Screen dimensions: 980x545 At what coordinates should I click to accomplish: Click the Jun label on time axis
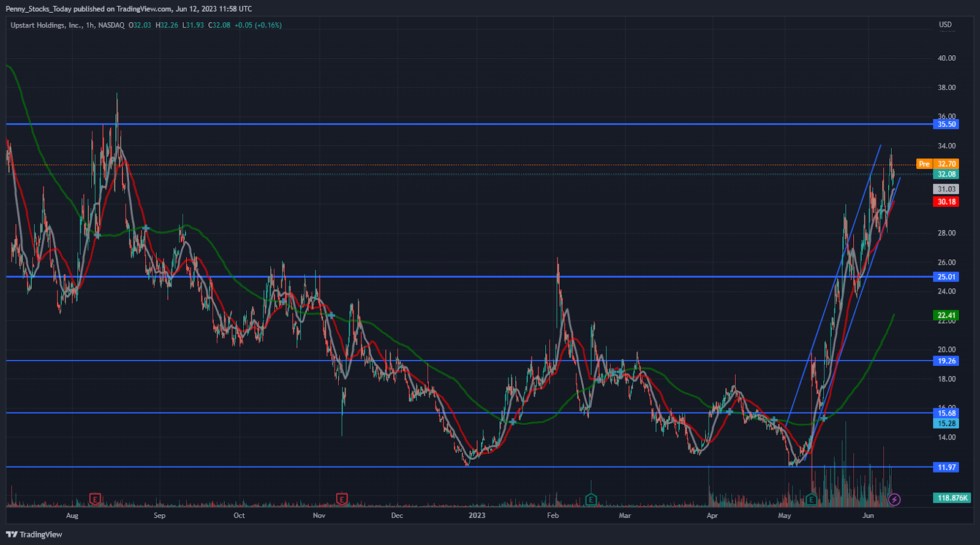868,516
